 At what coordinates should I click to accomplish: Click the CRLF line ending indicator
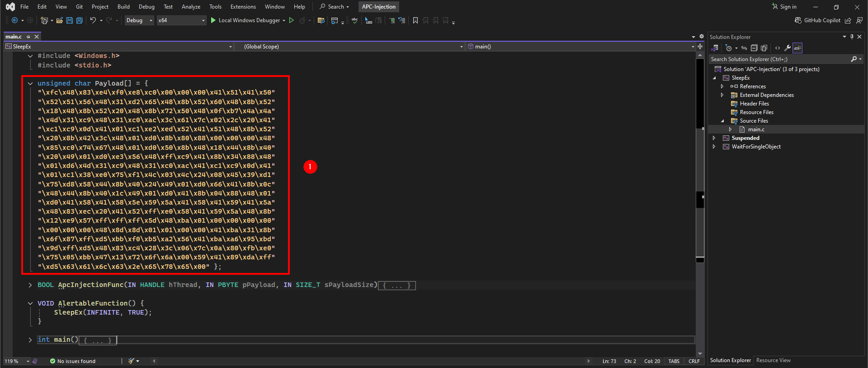[x=694, y=361]
